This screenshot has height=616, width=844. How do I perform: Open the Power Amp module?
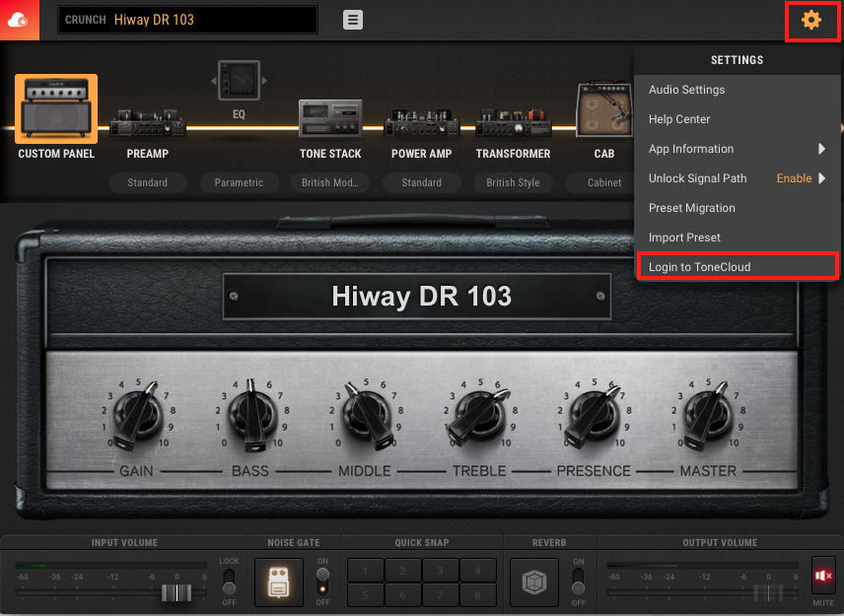pos(421,122)
